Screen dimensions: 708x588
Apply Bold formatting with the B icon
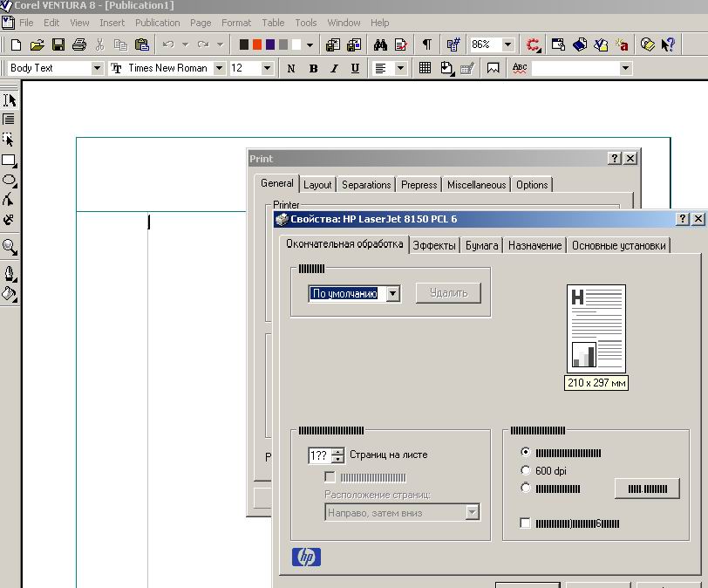[313, 69]
